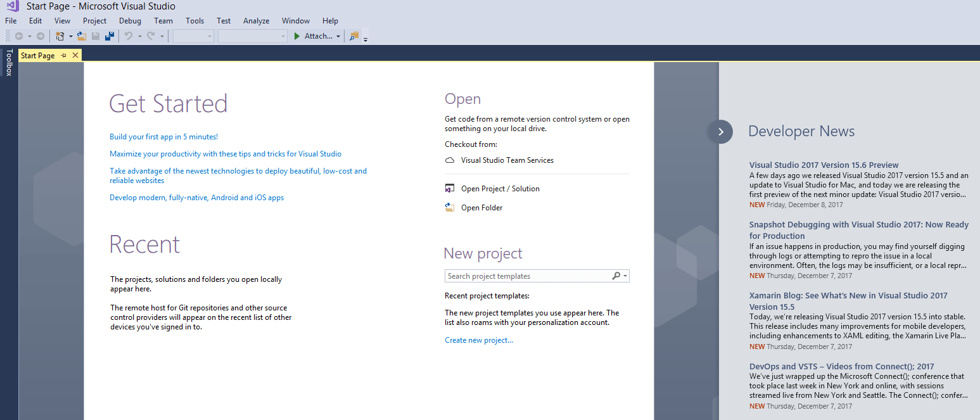The width and height of the screenshot is (980, 420).
Task: Click Maximize your productivity tips link
Action: coord(226,154)
